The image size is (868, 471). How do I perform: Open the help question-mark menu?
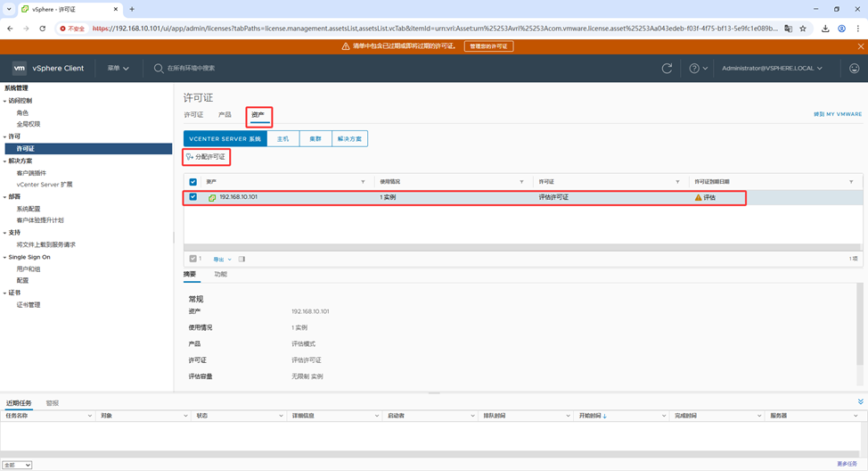(x=698, y=68)
